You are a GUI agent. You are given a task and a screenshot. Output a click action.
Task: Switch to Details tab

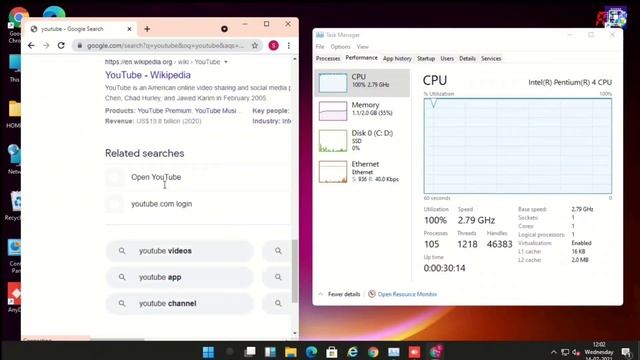(x=467, y=59)
